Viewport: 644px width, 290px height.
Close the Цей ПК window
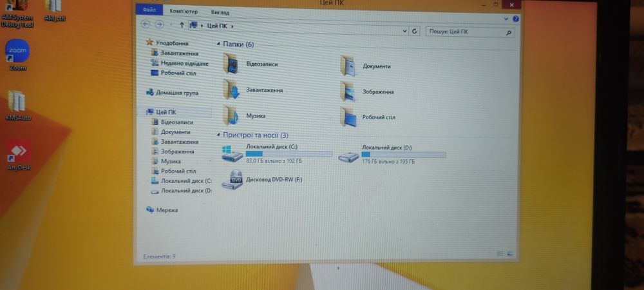[x=512, y=5]
